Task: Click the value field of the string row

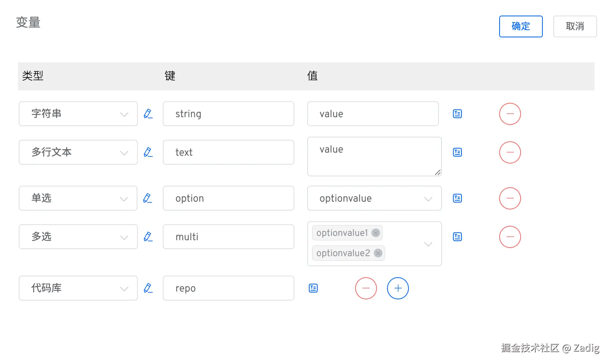Action: pyautogui.click(x=373, y=114)
